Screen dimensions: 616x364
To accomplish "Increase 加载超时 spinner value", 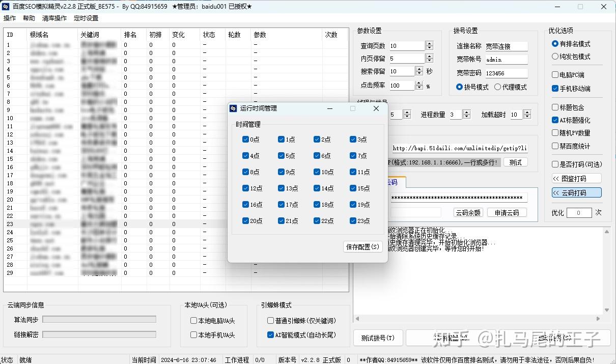I will tap(527, 113).
